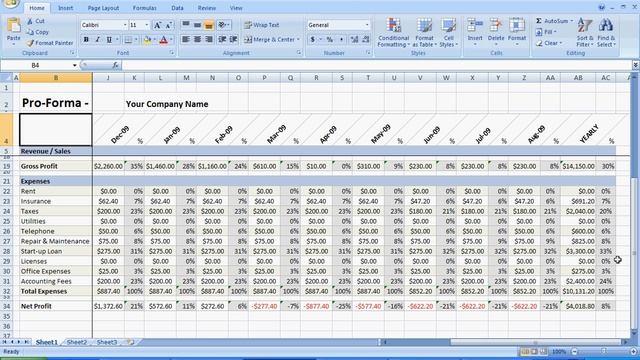Open the font size 11 dropdown

point(147,25)
